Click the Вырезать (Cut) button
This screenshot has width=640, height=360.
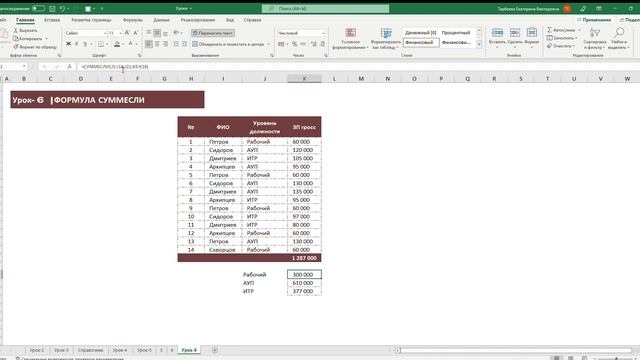[25, 31]
